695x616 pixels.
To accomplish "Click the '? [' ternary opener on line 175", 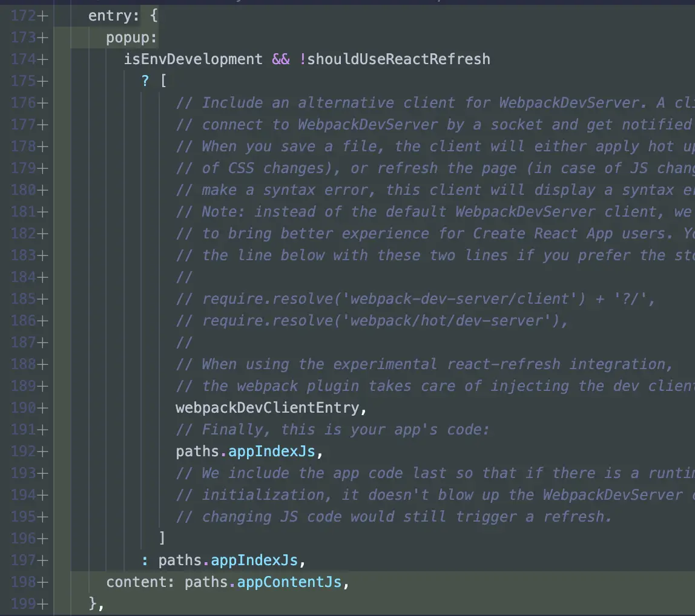I will pyautogui.click(x=154, y=81).
